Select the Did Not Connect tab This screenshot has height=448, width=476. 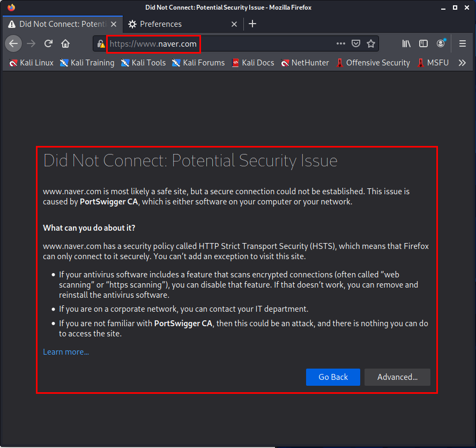(63, 24)
